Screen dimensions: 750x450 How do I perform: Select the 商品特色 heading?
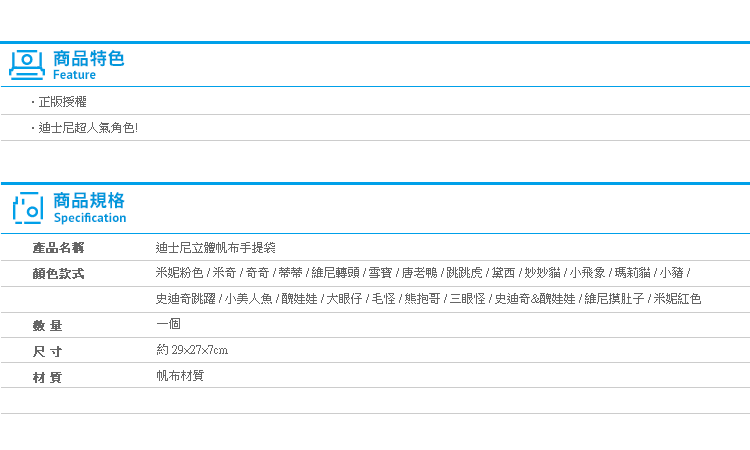(x=88, y=58)
